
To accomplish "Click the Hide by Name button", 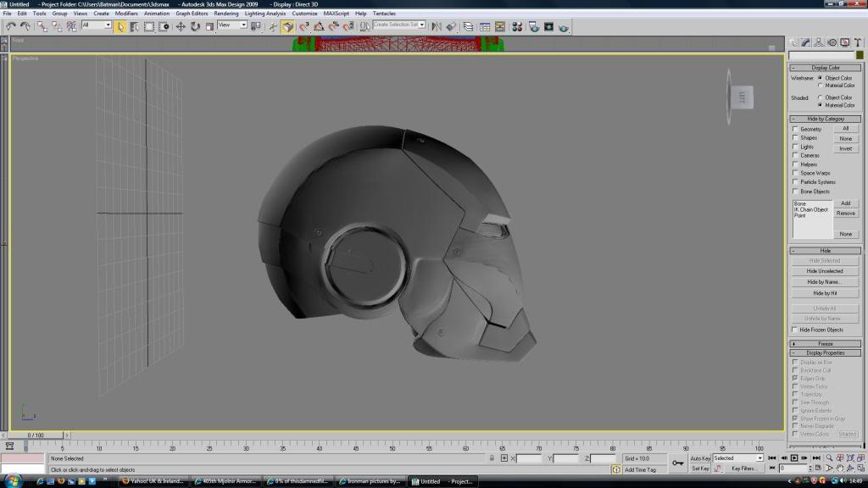I will pos(826,282).
